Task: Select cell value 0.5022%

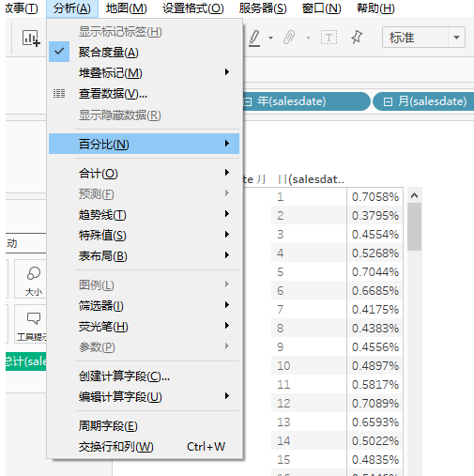Action: [375, 441]
